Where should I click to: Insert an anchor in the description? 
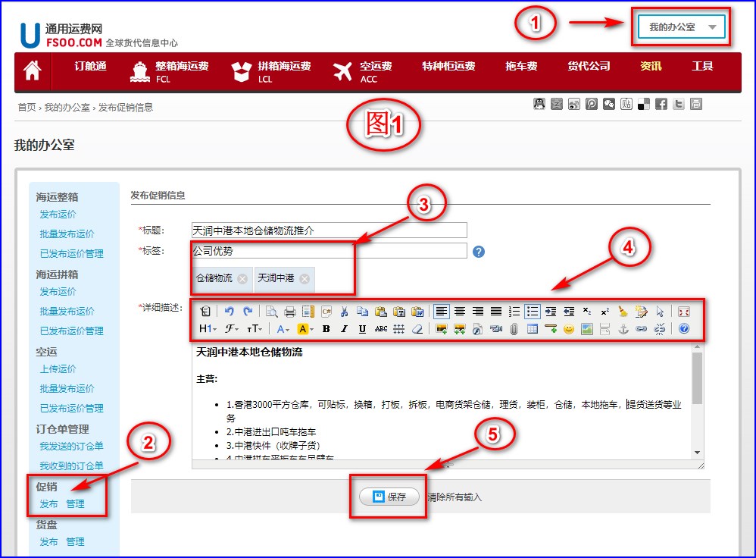(622, 328)
